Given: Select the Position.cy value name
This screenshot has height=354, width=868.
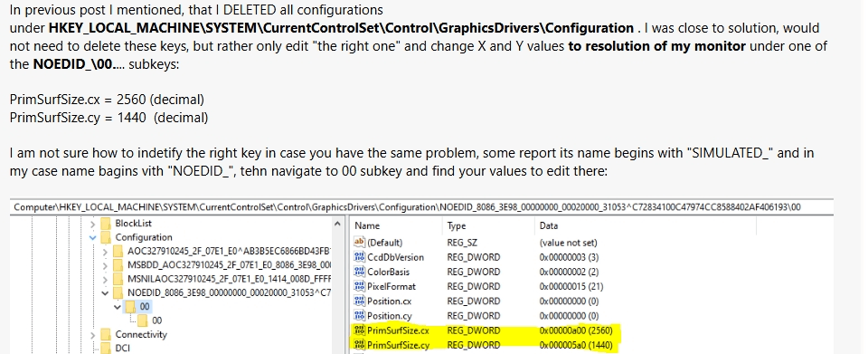Looking at the screenshot, I should pos(390,316).
